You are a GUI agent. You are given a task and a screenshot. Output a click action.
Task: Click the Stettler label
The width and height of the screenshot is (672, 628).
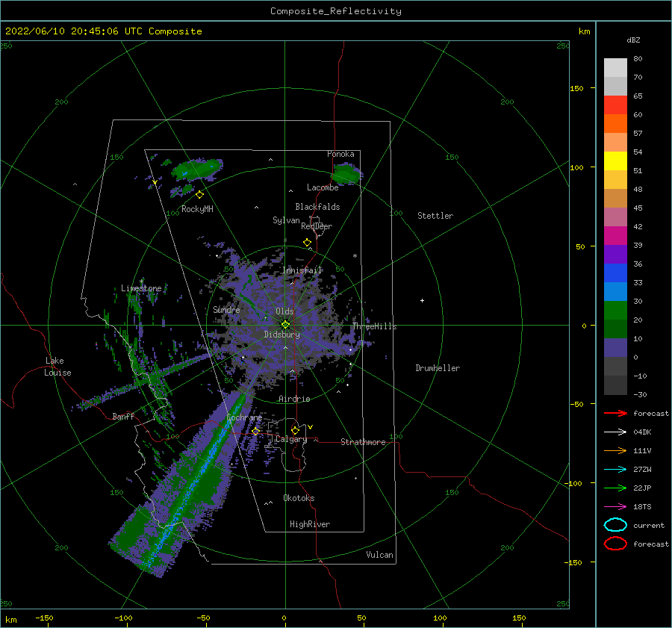(x=435, y=216)
